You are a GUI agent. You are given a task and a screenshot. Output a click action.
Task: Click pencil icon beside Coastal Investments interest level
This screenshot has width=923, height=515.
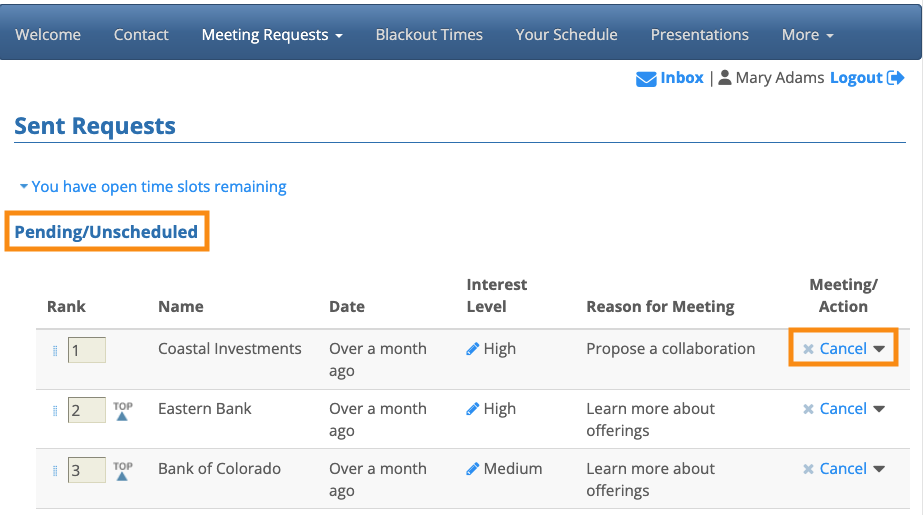point(473,349)
